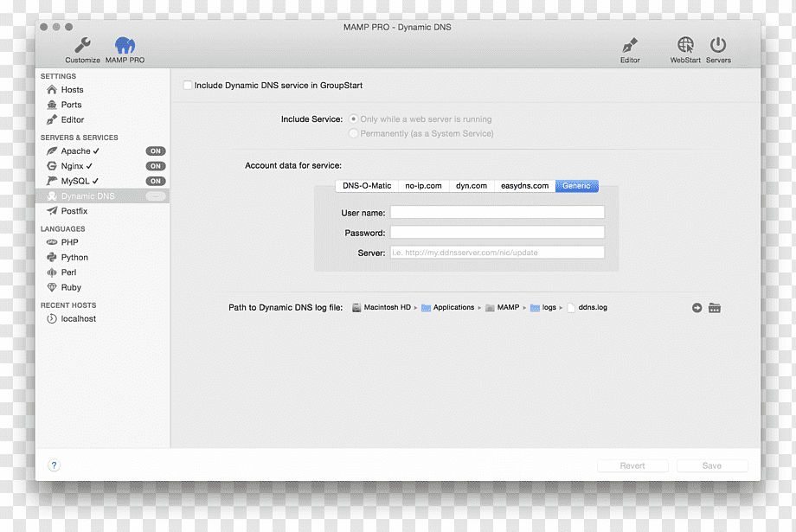Switch to the easydns.com tab
The image size is (796, 532).
click(524, 186)
